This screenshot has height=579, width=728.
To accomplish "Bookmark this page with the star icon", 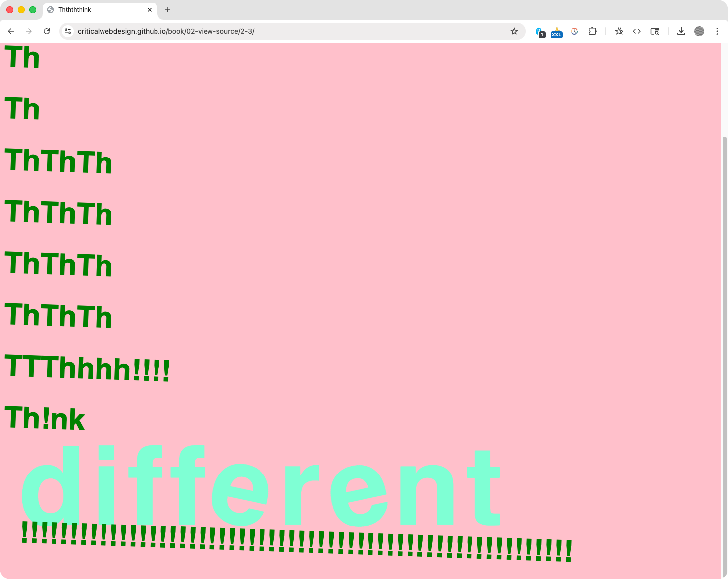I will point(514,31).
